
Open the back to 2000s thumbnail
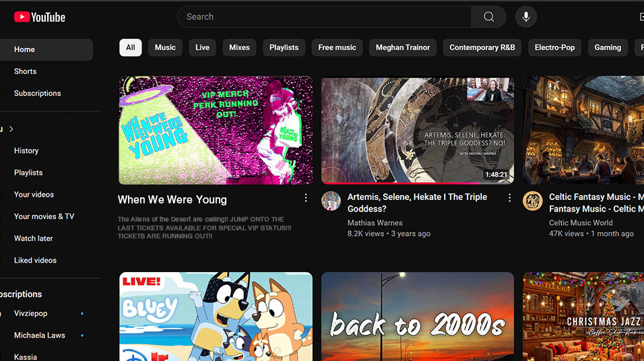tap(417, 317)
